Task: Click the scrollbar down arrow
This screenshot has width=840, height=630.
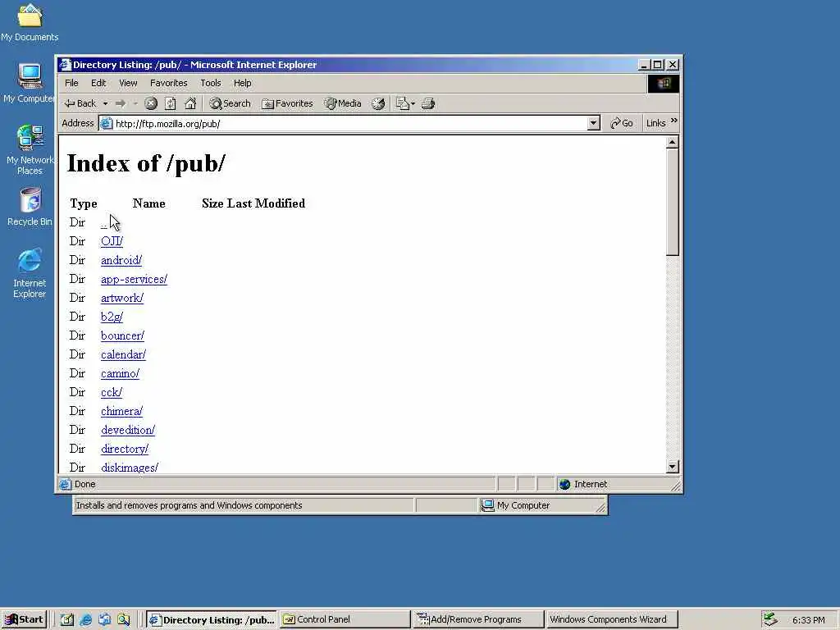Action: point(673,467)
